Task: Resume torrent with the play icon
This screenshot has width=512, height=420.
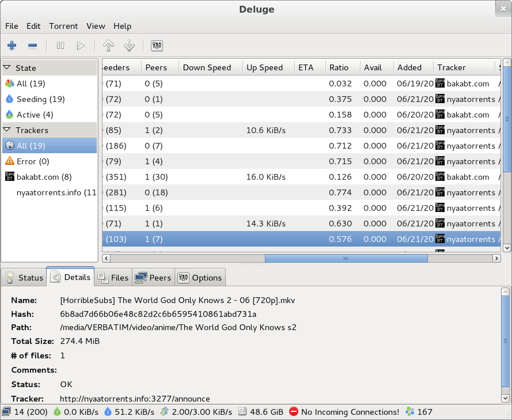Action: 81,46
